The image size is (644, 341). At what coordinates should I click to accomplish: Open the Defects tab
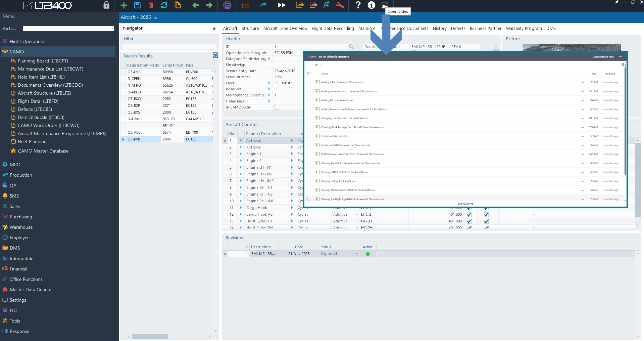coord(458,29)
